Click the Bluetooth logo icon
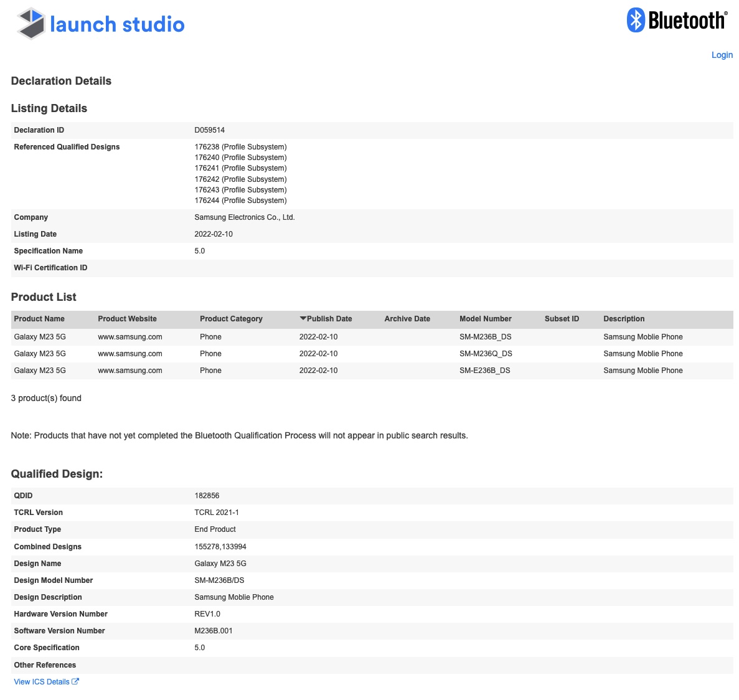The height and width of the screenshot is (700, 739). tap(635, 20)
